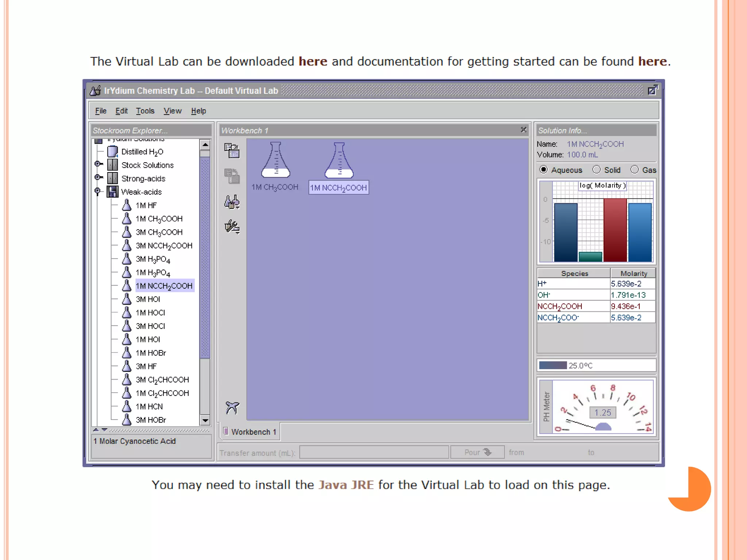Click the airplane icon at workbench bottom
The height and width of the screenshot is (560, 747).
click(x=232, y=407)
